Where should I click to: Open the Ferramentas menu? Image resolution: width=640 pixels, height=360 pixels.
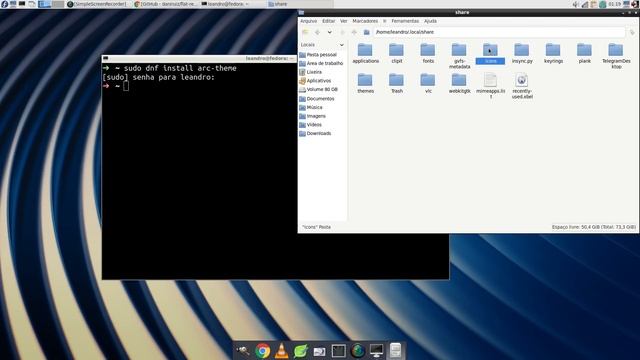pyautogui.click(x=405, y=21)
